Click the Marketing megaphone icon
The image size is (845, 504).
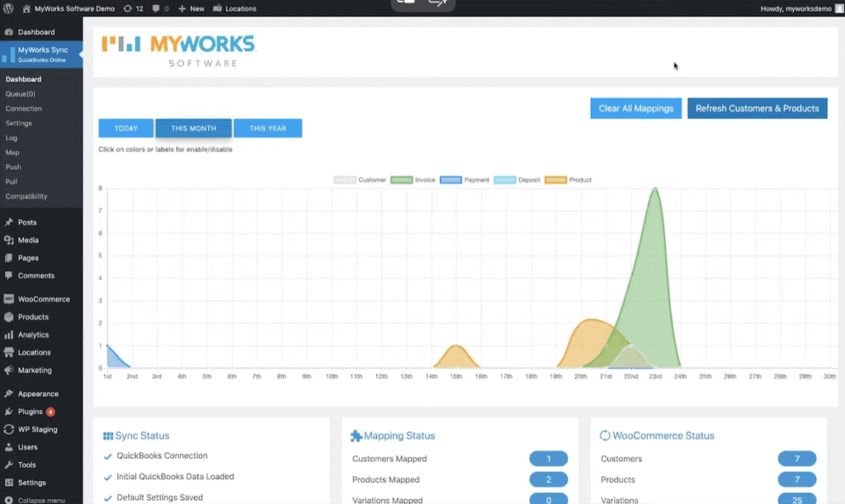pyautogui.click(x=8, y=370)
